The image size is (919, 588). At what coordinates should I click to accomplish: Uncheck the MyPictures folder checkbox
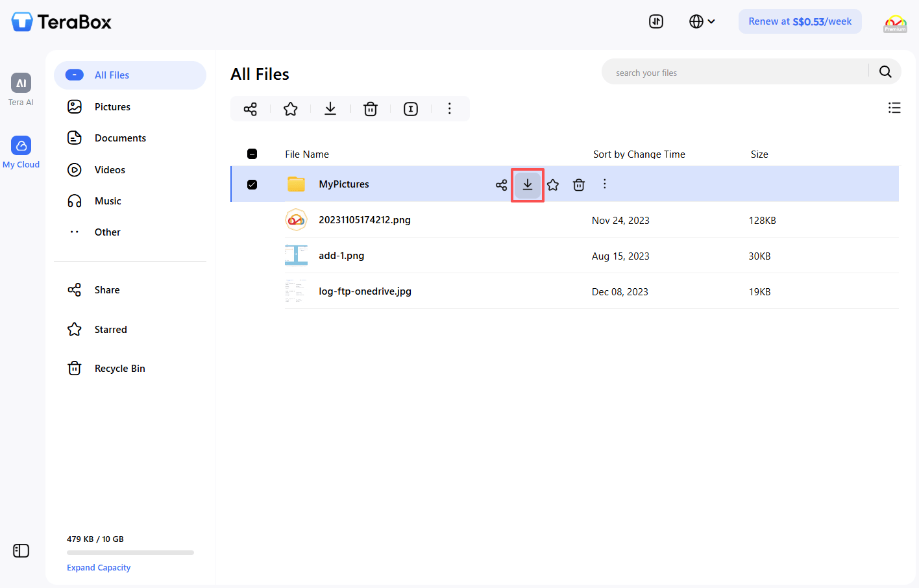coord(252,184)
